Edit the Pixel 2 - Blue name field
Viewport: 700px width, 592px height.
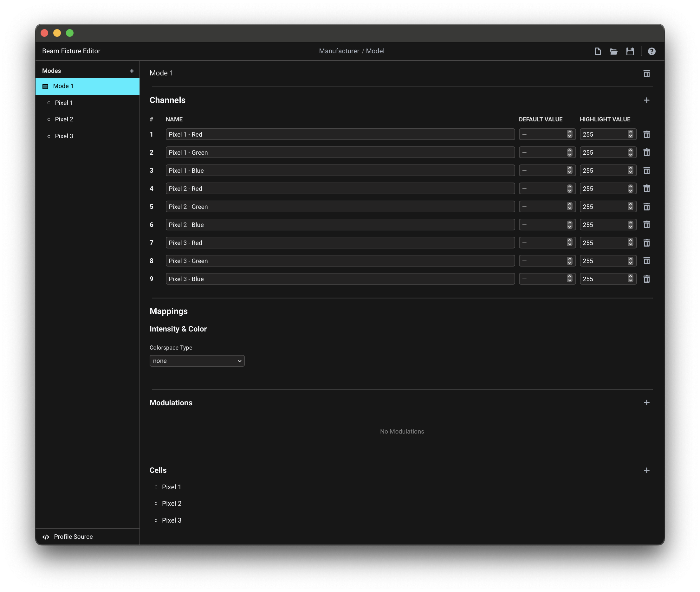coord(340,224)
